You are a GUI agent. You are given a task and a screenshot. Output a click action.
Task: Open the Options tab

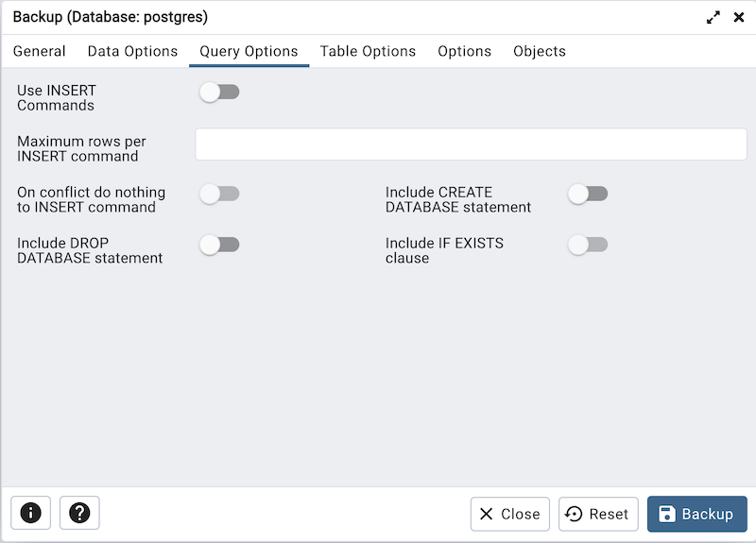(x=464, y=52)
